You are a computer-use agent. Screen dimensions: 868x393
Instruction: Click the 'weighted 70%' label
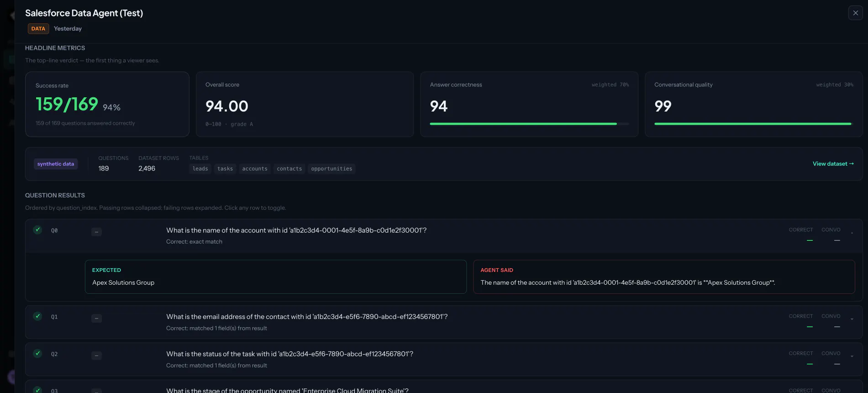[610, 85]
